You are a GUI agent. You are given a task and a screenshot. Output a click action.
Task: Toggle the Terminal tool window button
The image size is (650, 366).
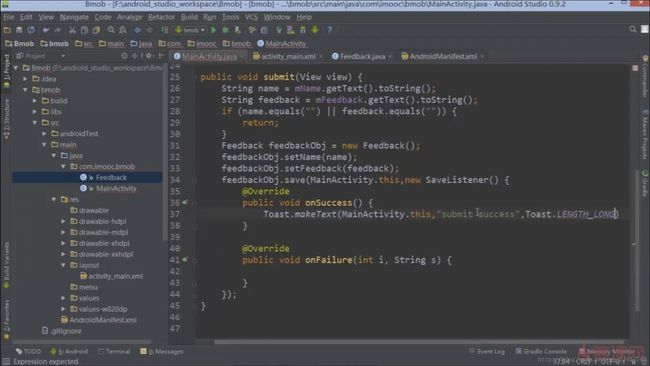point(114,351)
